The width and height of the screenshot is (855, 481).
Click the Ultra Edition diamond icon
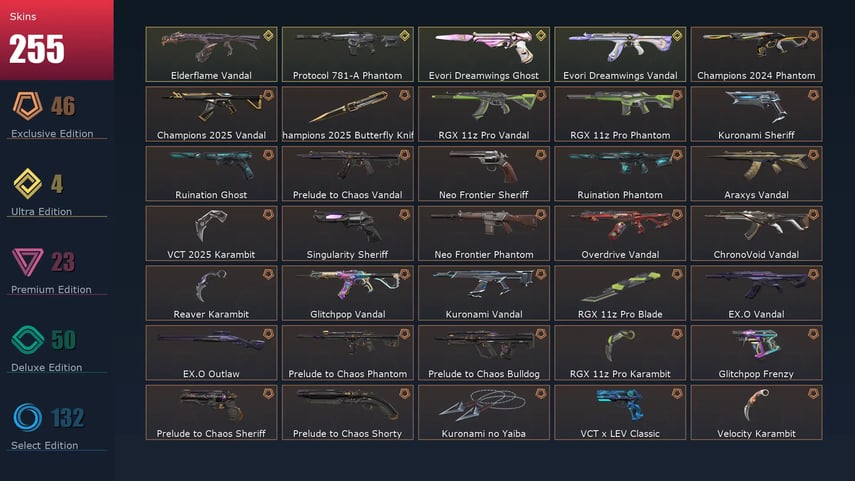point(27,184)
